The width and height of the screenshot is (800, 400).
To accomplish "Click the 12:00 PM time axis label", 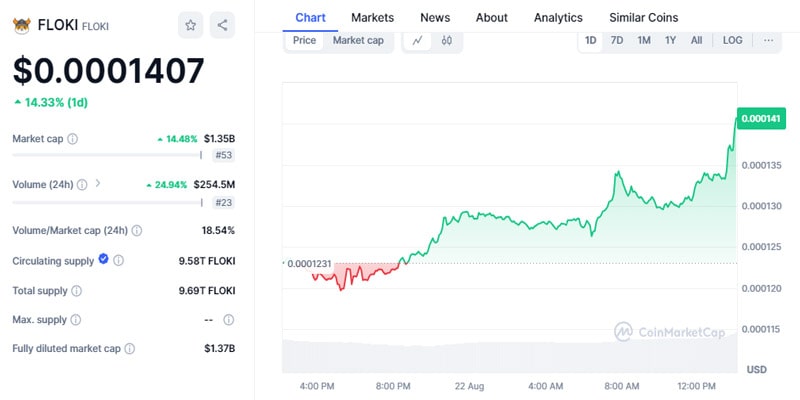I will coord(698,386).
